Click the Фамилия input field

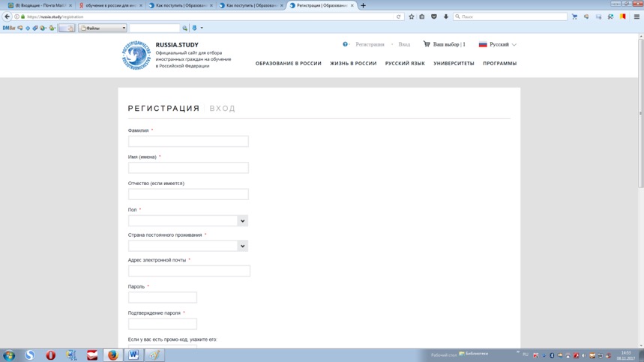tap(188, 142)
